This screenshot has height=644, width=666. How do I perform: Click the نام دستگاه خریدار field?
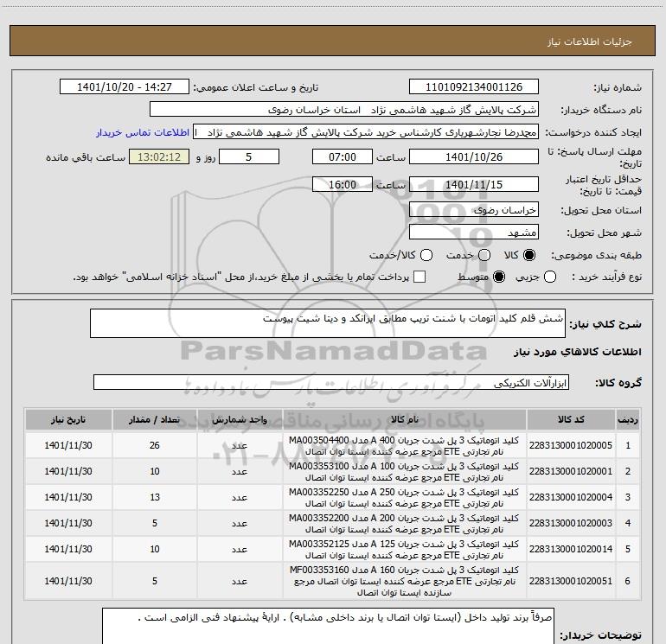[x=343, y=111]
